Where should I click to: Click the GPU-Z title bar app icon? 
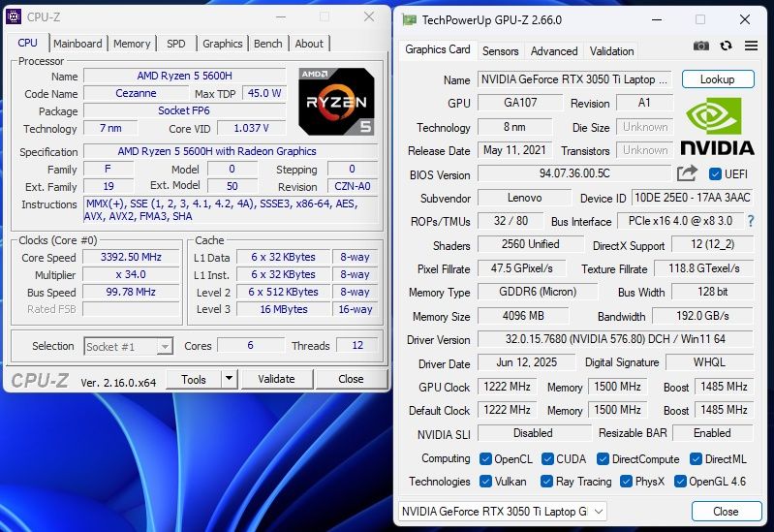point(409,19)
